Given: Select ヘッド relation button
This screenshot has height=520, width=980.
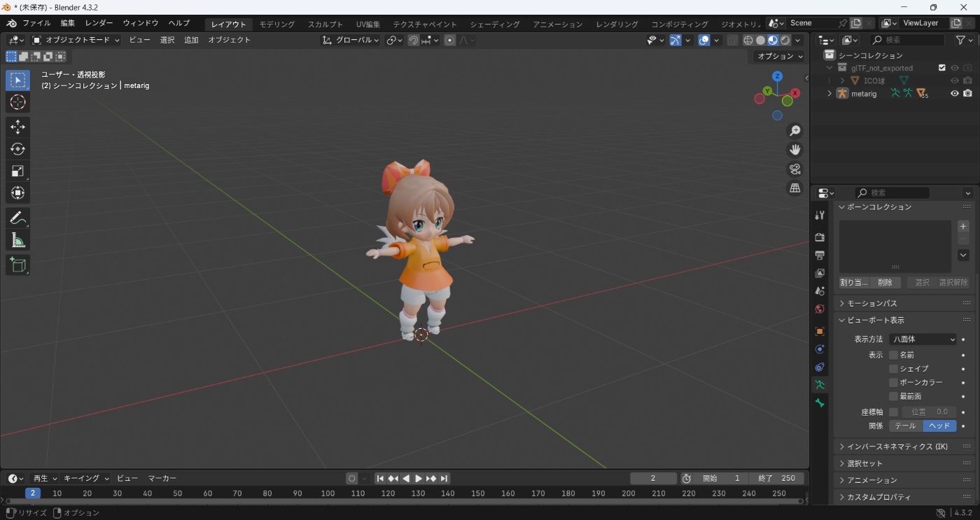Looking at the screenshot, I should (939, 426).
